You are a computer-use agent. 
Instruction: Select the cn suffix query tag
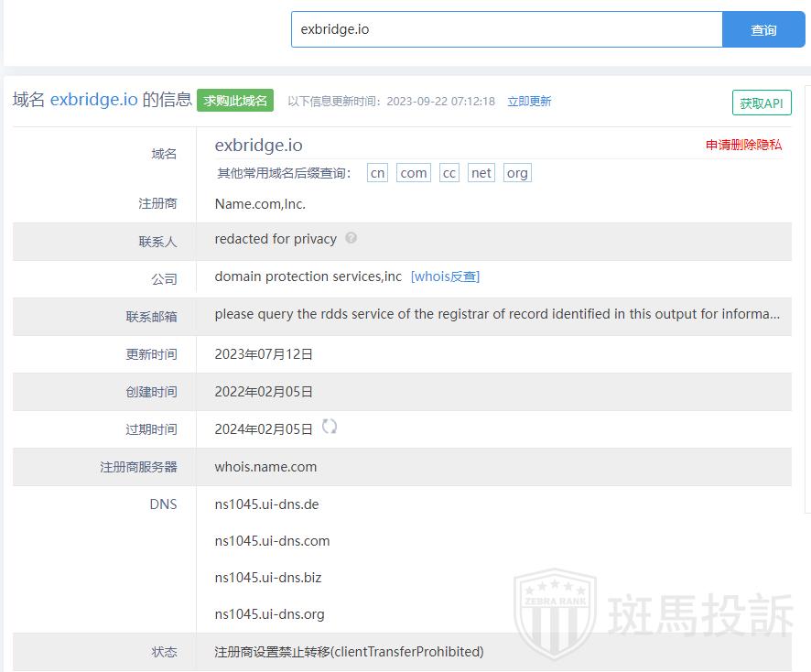coord(377,173)
